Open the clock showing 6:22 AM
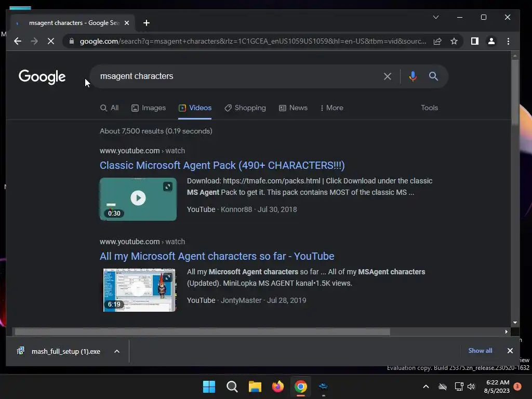This screenshot has height=399, width=532. (x=497, y=387)
